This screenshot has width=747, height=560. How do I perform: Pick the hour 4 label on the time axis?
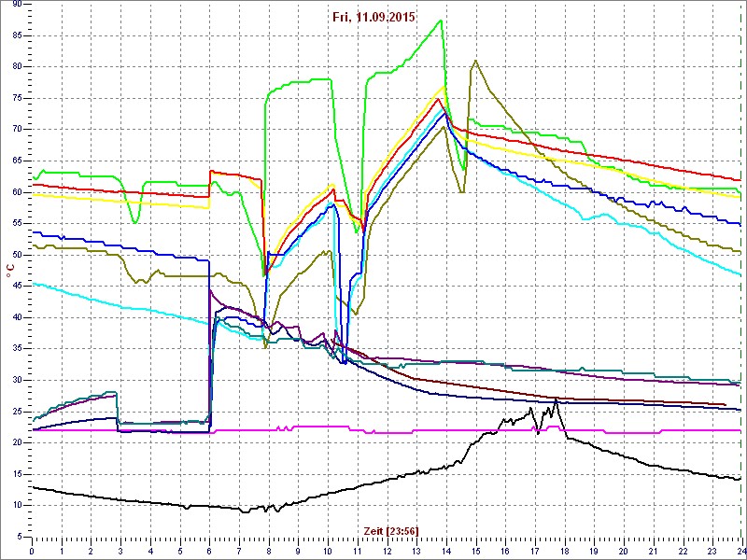tap(150, 549)
